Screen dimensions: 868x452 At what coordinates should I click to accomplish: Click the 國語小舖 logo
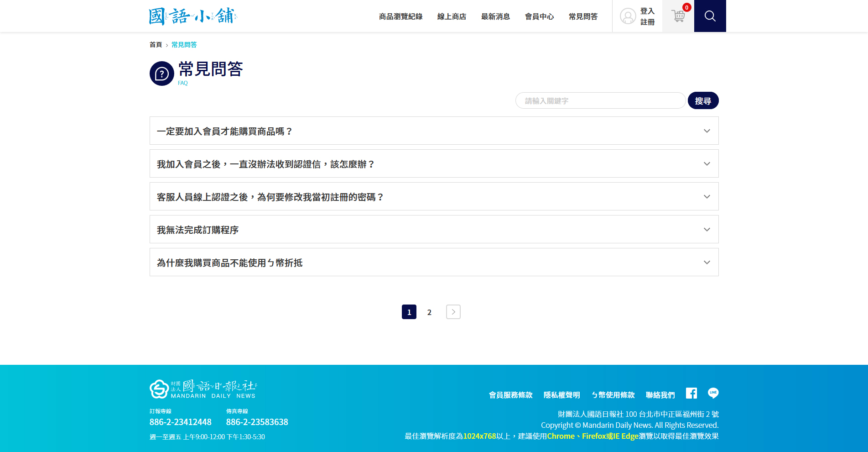point(192,16)
